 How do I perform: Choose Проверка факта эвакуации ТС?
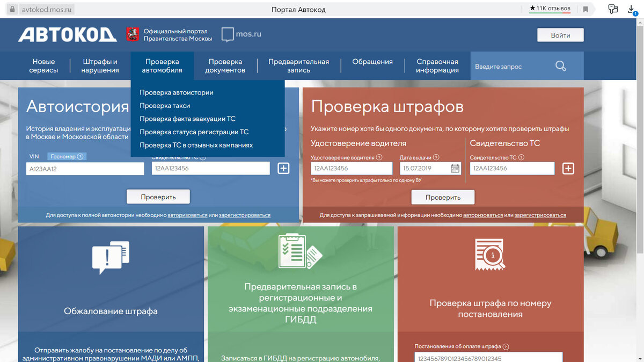pos(187,119)
